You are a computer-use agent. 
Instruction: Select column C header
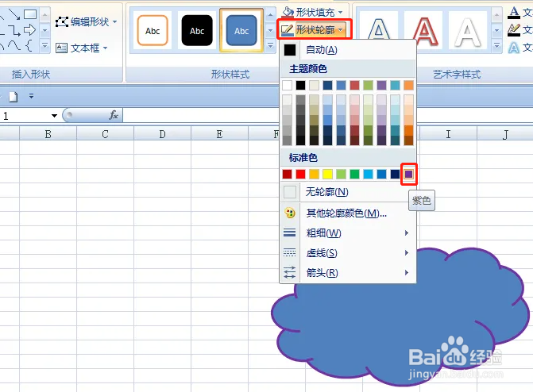105,134
